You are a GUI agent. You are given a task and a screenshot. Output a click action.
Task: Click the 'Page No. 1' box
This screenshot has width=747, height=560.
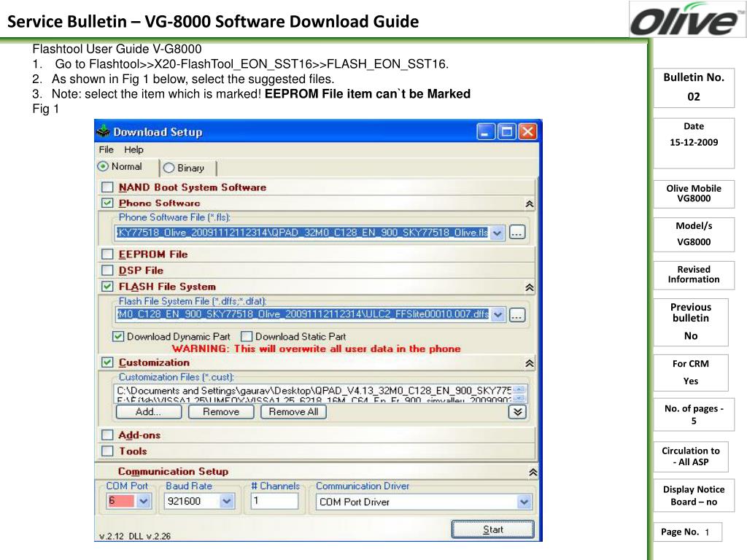click(x=687, y=532)
